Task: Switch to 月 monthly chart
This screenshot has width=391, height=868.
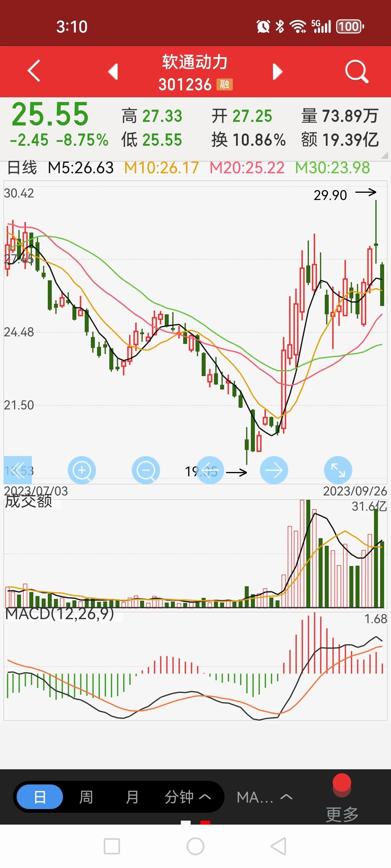Action: pos(132,797)
